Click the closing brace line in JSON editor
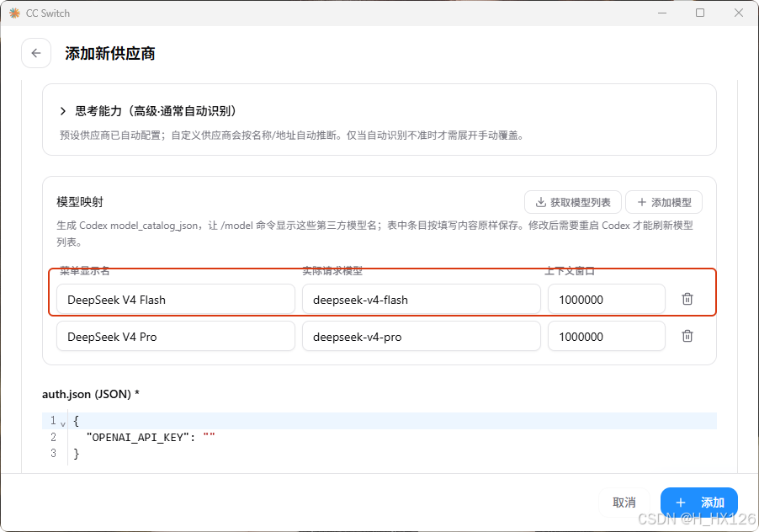This screenshot has height=532, width=759. click(x=379, y=454)
